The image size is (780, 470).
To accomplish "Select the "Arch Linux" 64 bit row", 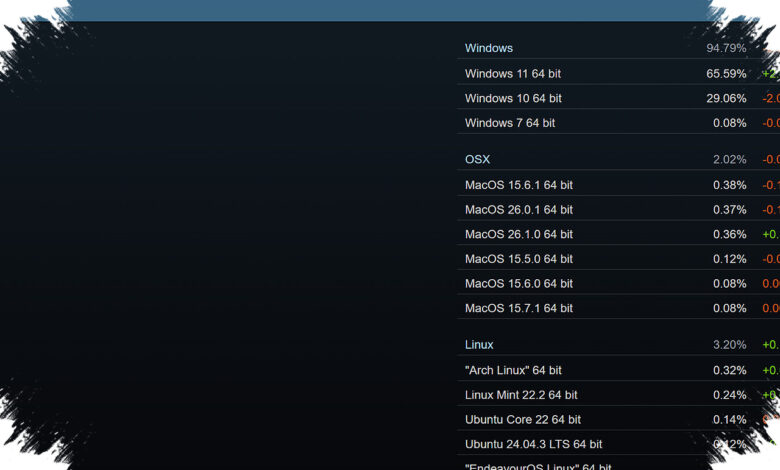I will click(618, 370).
